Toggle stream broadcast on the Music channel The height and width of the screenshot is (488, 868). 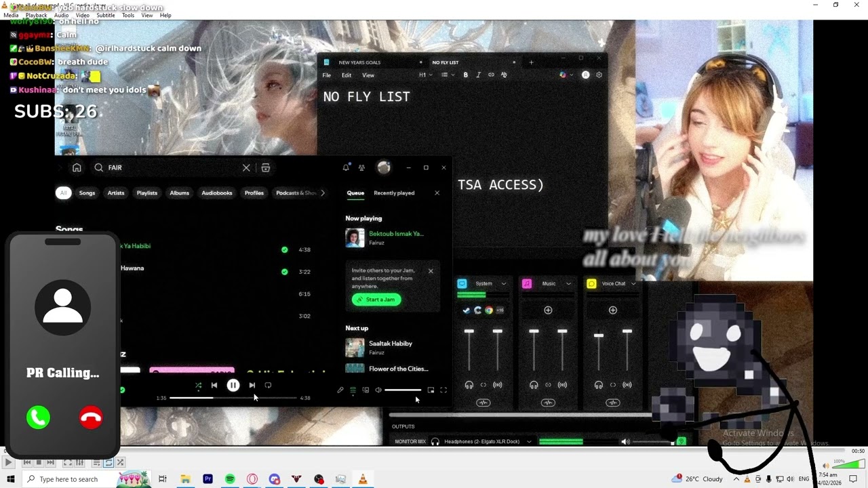tap(562, 385)
